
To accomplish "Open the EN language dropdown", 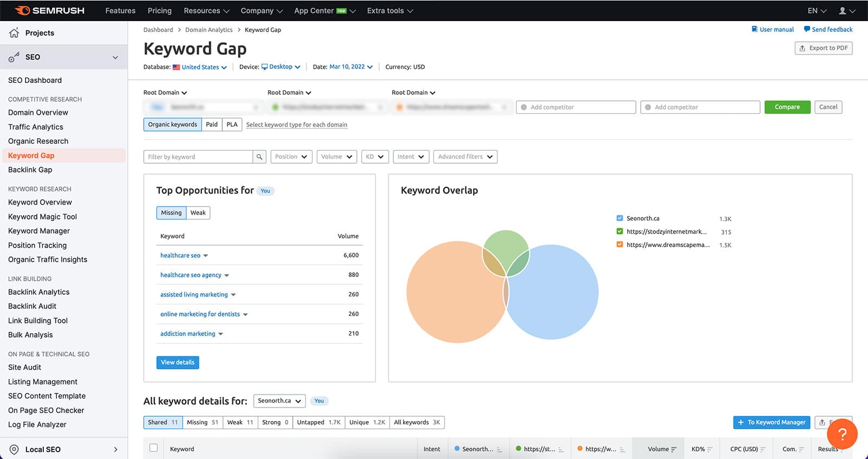I will (817, 10).
